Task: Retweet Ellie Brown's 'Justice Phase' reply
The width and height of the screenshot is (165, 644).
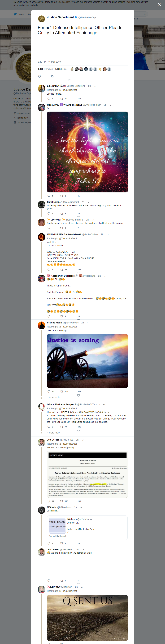Action: click(x=62, y=99)
